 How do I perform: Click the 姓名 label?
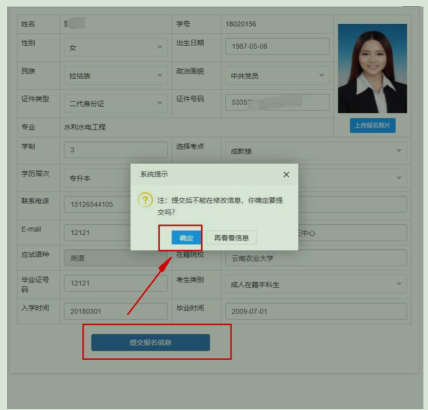click(28, 24)
